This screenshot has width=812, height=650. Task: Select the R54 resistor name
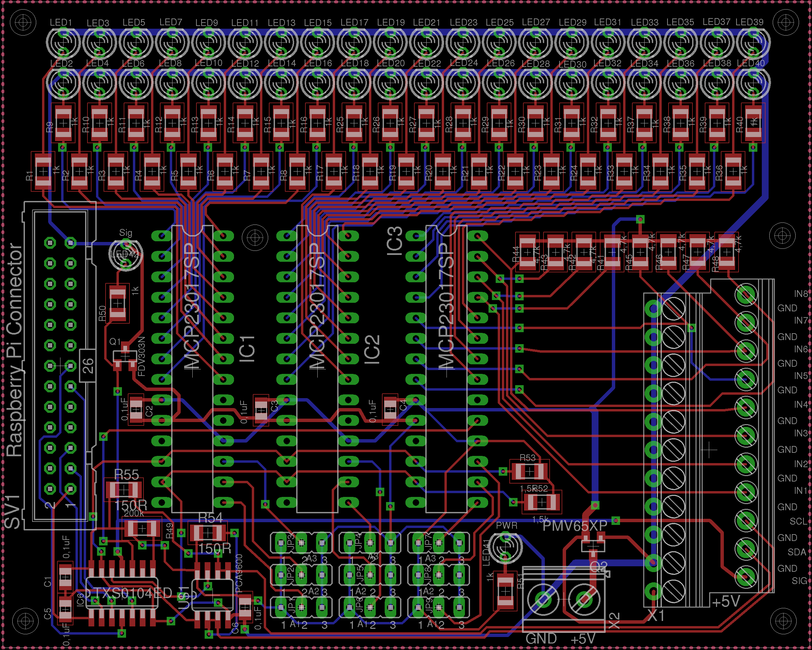210,518
